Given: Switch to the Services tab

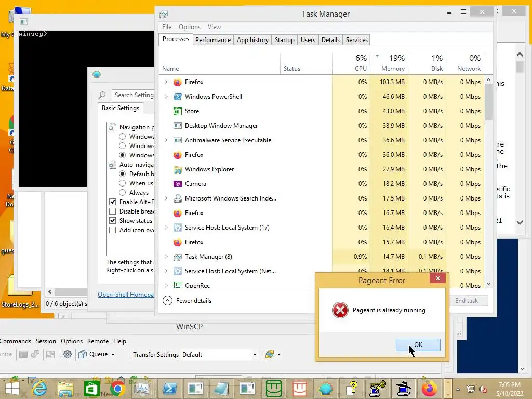Looking at the screenshot, I should [x=356, y=40].
